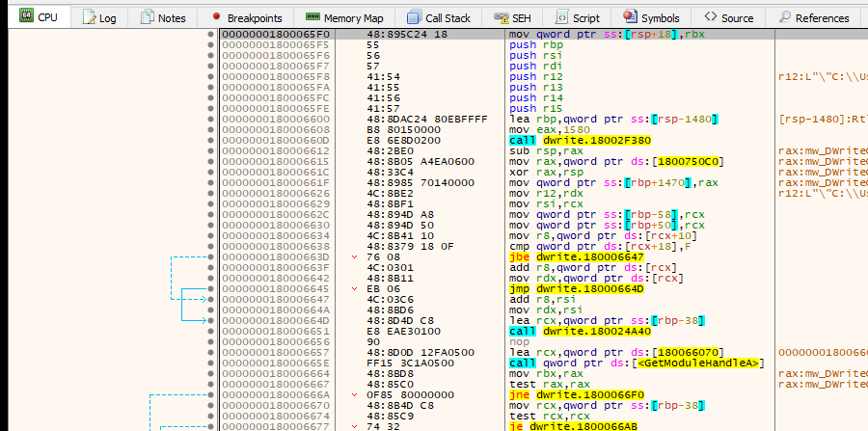Switch to the Breakpoints tab
The width and height of the screenshot is (868, 431).
click(x=246, y=17)
